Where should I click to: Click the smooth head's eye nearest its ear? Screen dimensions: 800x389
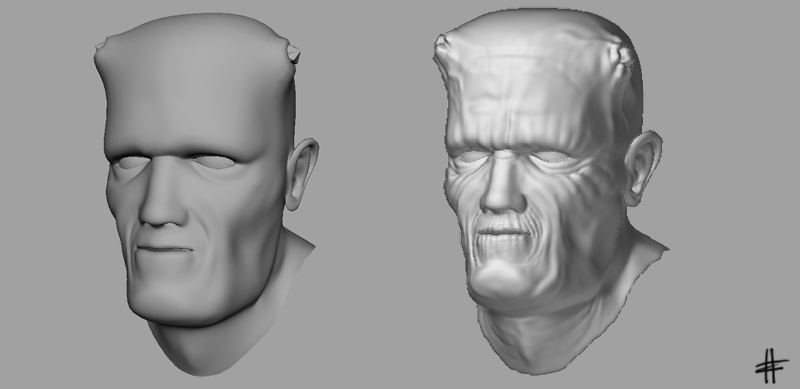pos(214,162)
